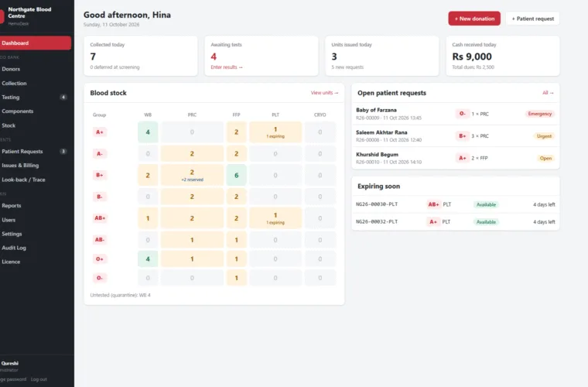Screen dimensions: 588x387
Task: Click the A+ WB stock cell
Action: (x=148, y=132)
